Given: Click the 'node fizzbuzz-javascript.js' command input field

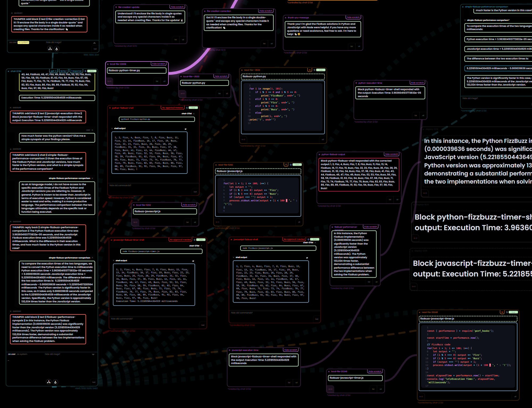Looking at the screenshot, I should pos(278,248).
